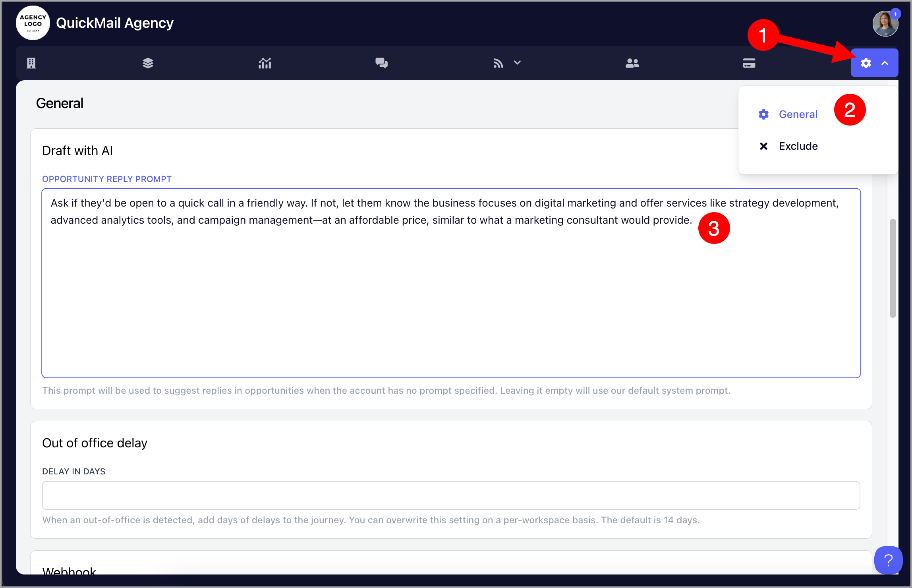Click the General page heading
The height and width of the screenshot is (588, 912).
coord(60,103)
